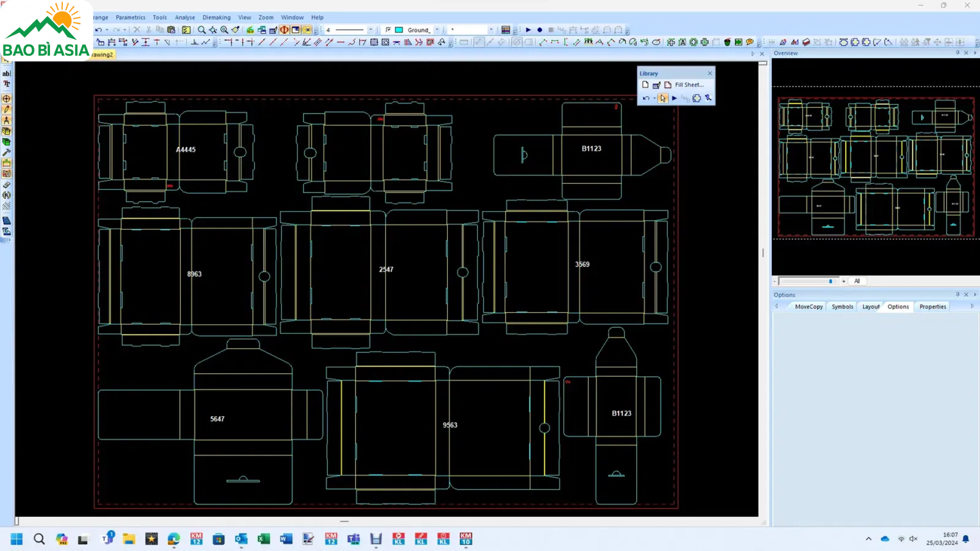Switch to the MoveCopy tab
Image resolution: width=980 pixels, height=551 pixels.
pos(808,307)
